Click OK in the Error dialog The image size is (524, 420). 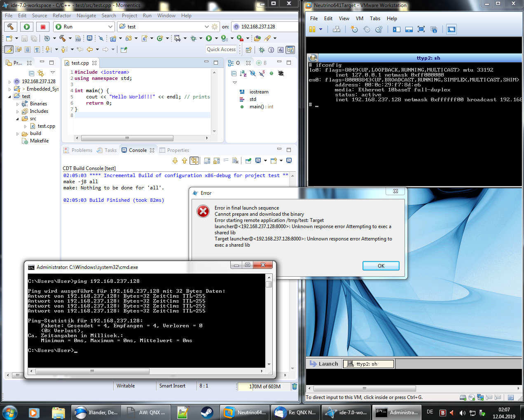381,266
